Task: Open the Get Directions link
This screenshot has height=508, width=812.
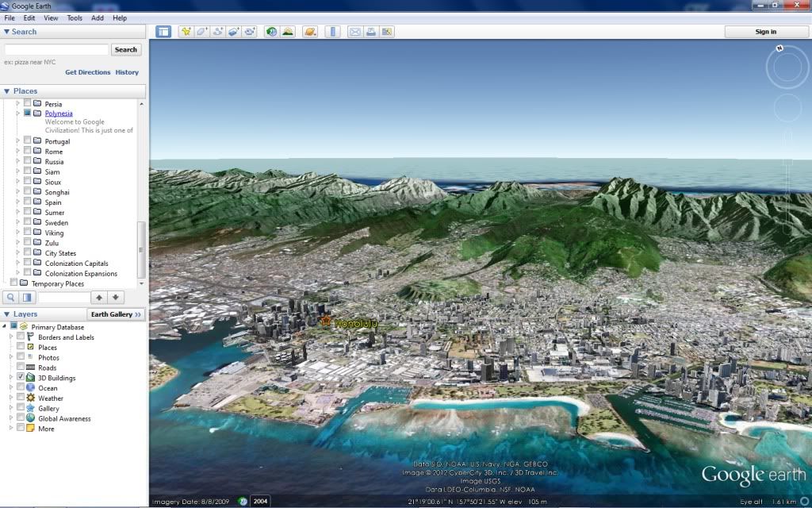Action: point(87,72)
